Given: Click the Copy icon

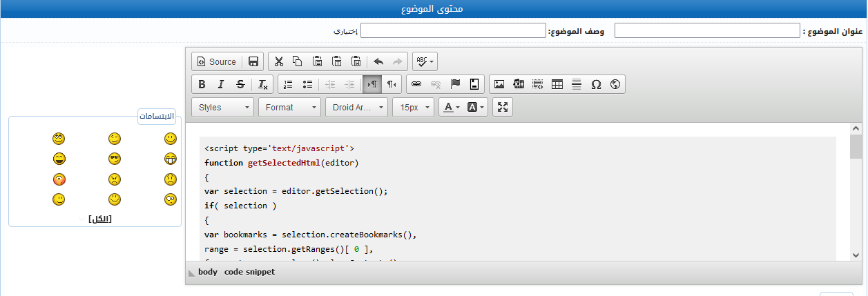Looking at the screenshot, I should point(298,61).
